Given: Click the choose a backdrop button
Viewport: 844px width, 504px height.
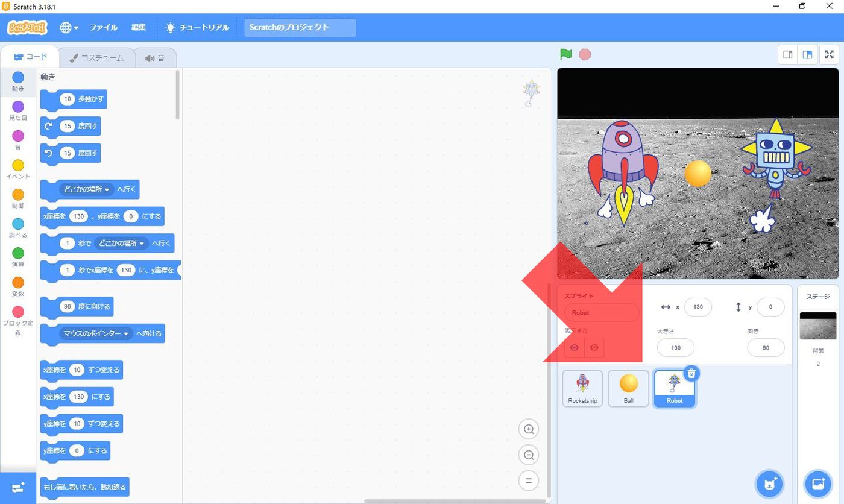Looking at the screenshot, I should (818, 484).
